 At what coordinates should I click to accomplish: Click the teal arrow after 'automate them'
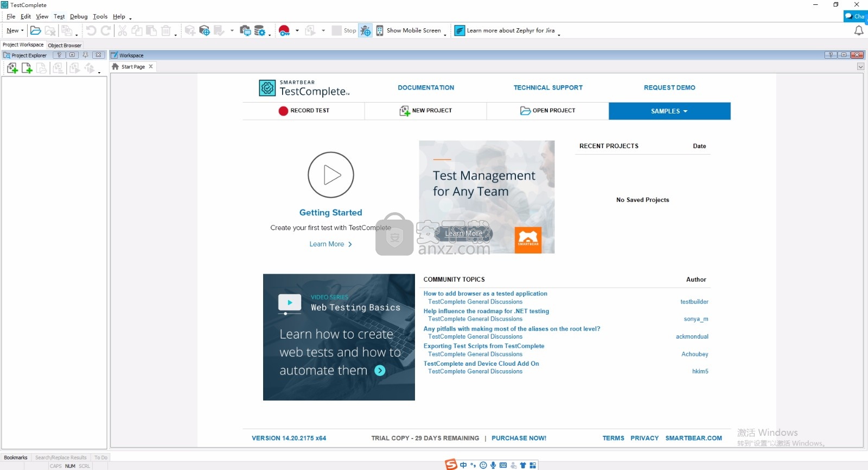[x=380, y=371]
